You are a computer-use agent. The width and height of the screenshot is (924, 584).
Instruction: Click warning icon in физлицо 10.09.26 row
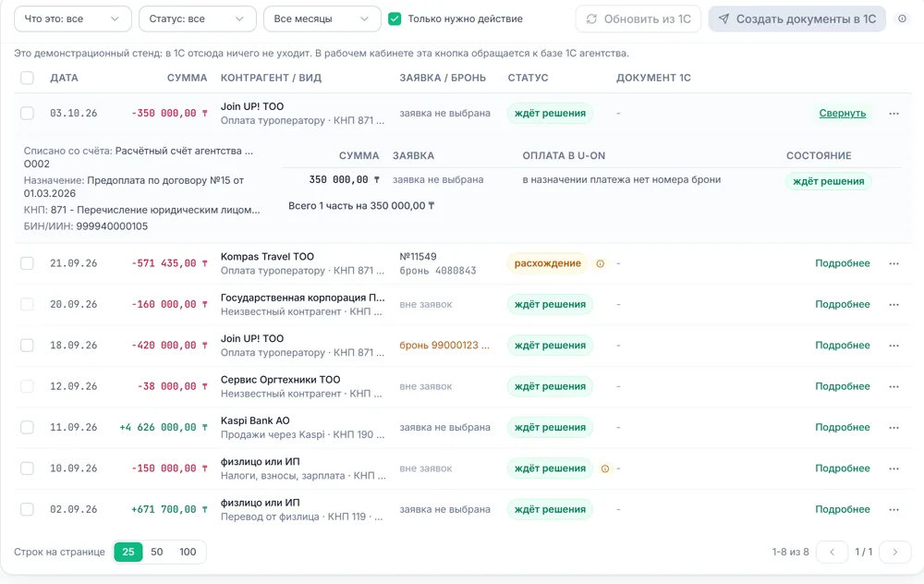tap(604, 468)
